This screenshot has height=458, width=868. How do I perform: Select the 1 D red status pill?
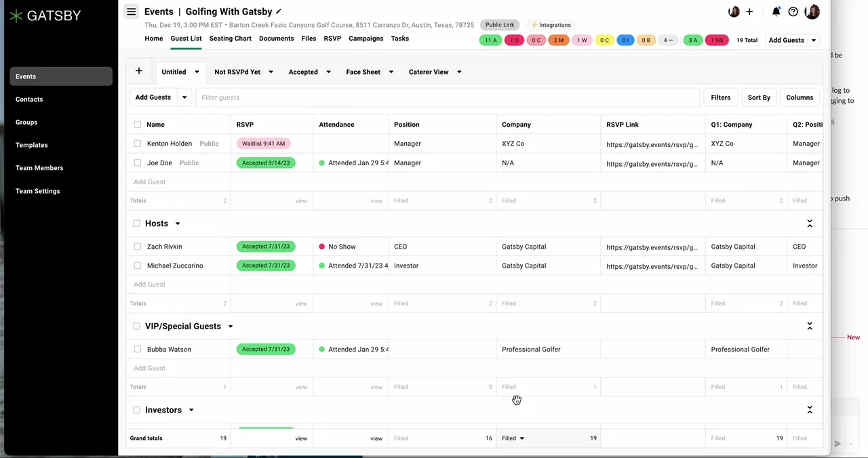tap(514, 40)
